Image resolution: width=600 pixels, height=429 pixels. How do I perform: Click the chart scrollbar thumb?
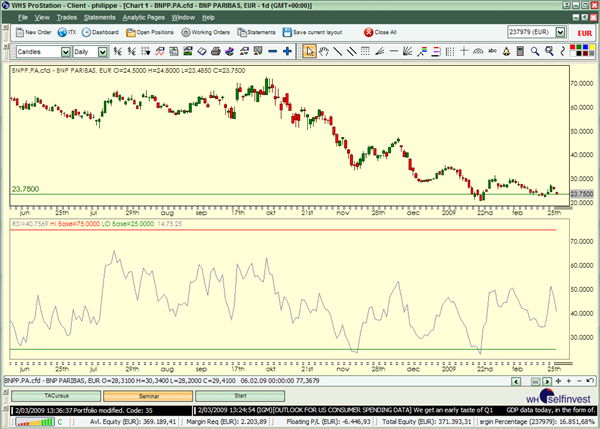click(x=536, y=381)
